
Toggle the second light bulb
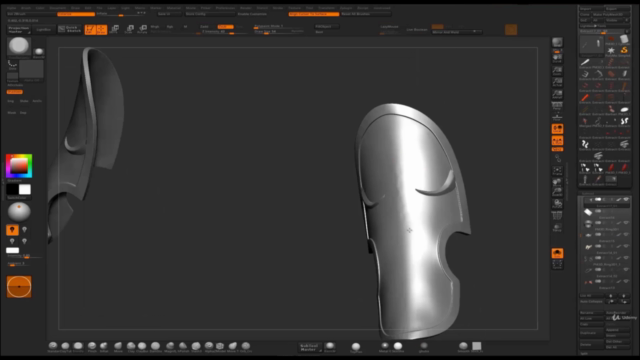click(x=24, y=230)
